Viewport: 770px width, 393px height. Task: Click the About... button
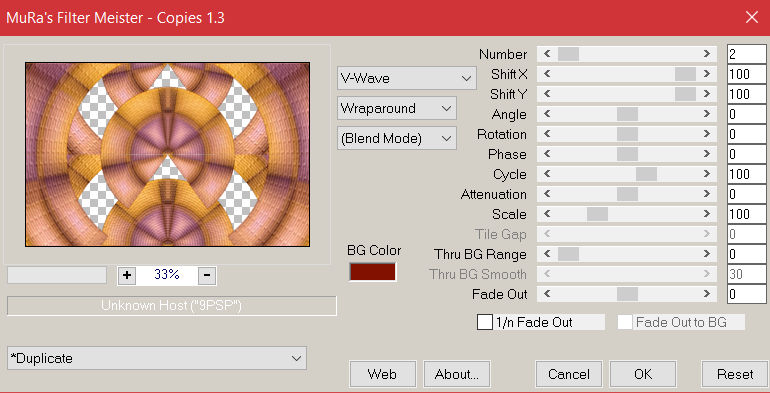(x=457, y=374)
